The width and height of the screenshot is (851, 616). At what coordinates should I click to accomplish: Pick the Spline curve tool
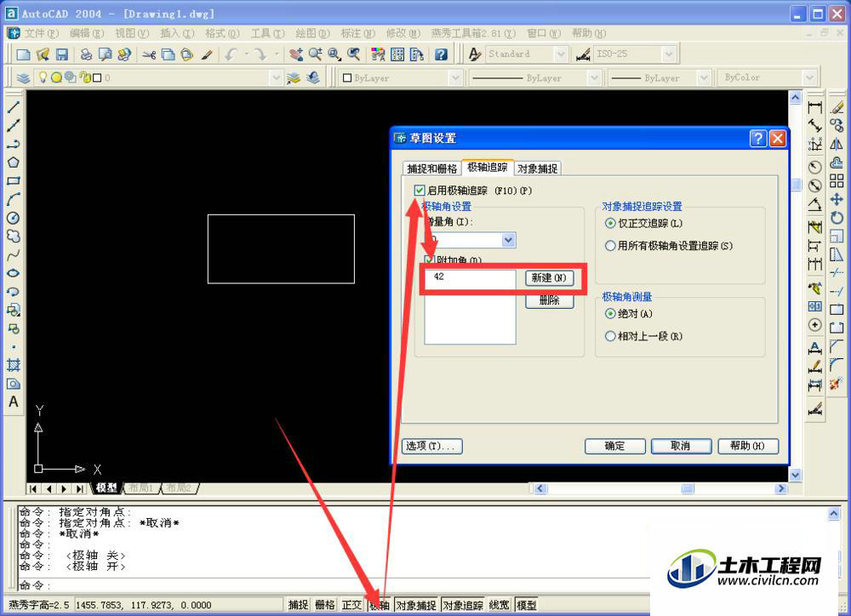(14, 254)
